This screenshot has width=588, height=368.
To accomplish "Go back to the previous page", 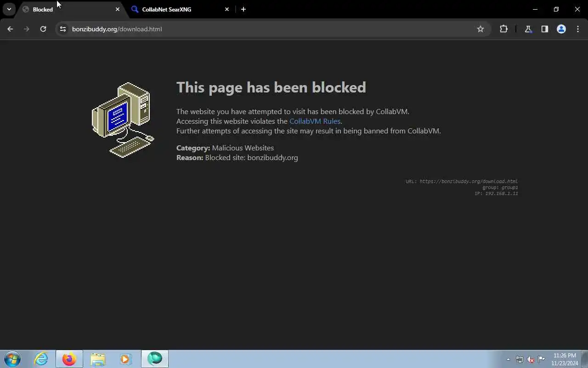I will point(10,29).
